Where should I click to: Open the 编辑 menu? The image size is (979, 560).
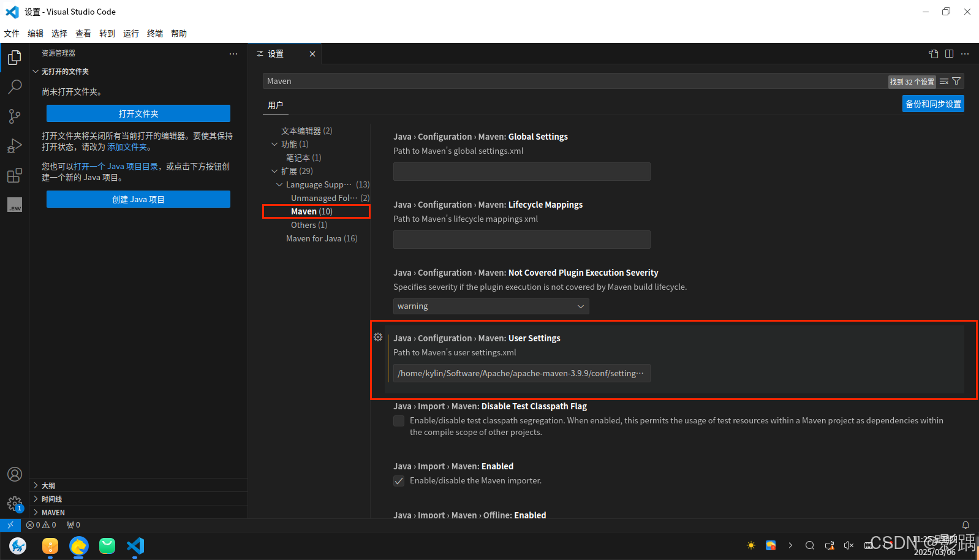click(36, 34)
